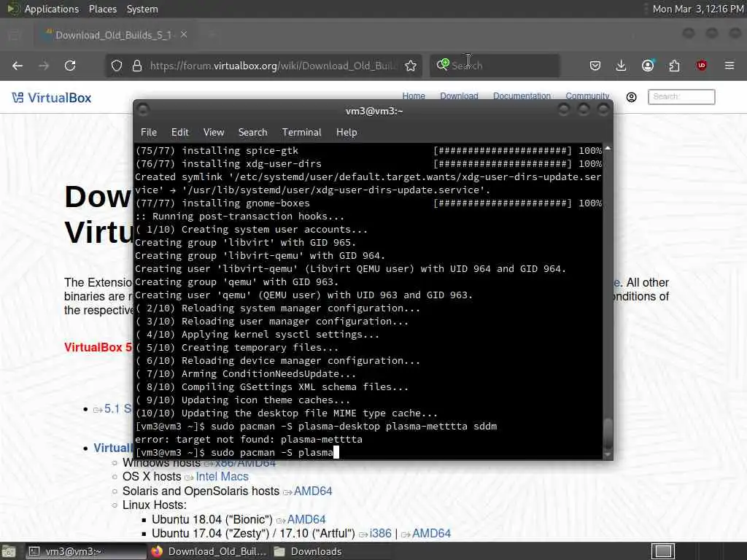Click the red 'VirtualBox 5' heading text
The image size is (747, 560).
click(98, 347)
